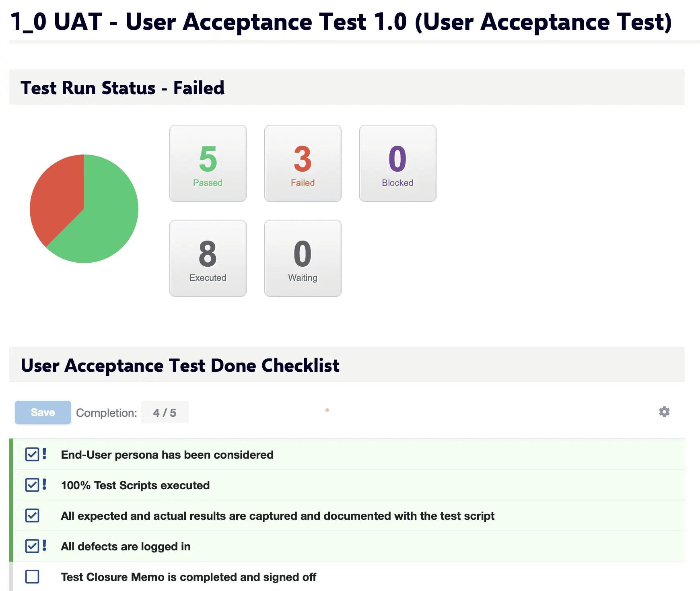Click the Save button

point(43,412)
